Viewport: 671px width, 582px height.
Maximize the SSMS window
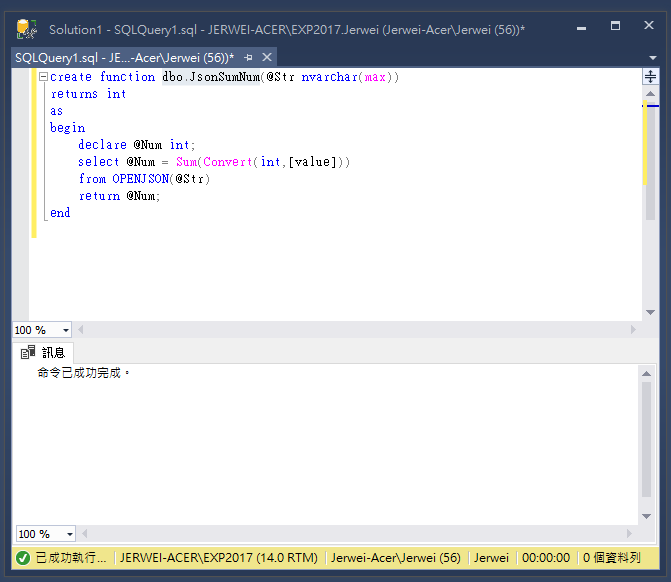(615, 26)
